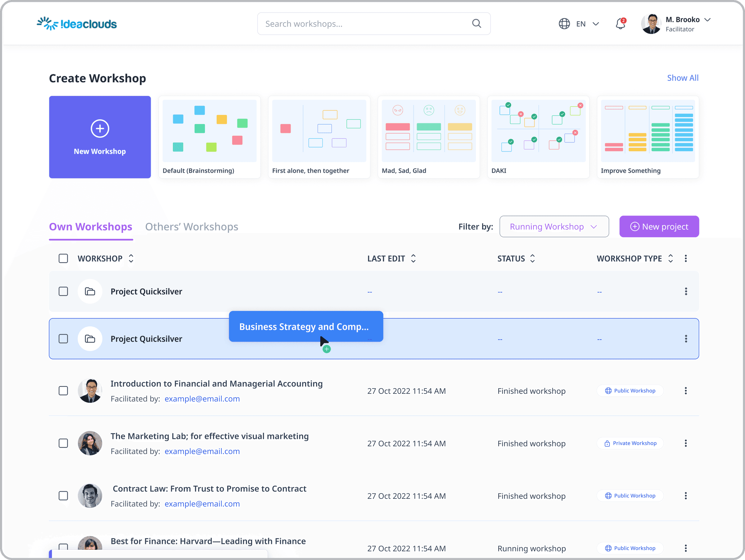Tick the select-all Workshop header checkbox
Viewport: 745px width, 560px height.
coord(63,258)
